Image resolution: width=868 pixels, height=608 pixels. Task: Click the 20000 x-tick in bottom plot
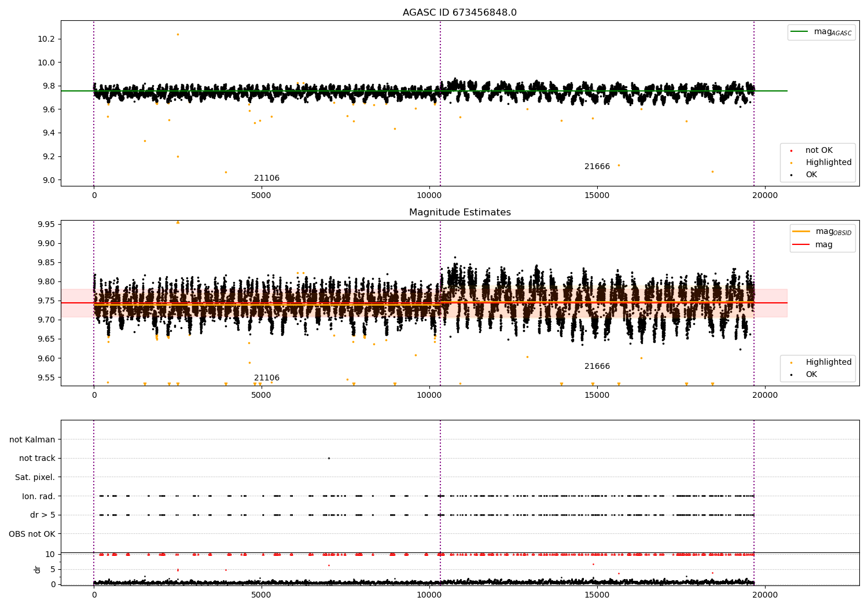point(765,595)
